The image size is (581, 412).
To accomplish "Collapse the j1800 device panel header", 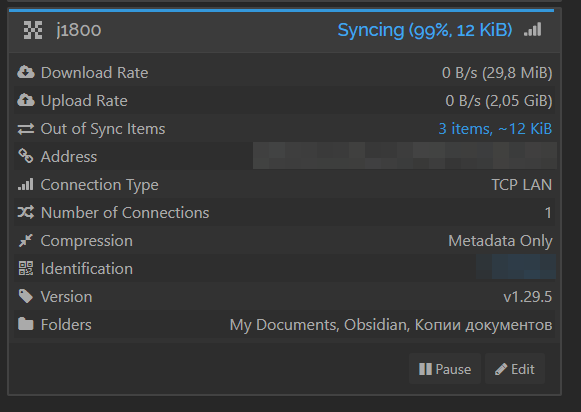I will (x=285, y=30).
